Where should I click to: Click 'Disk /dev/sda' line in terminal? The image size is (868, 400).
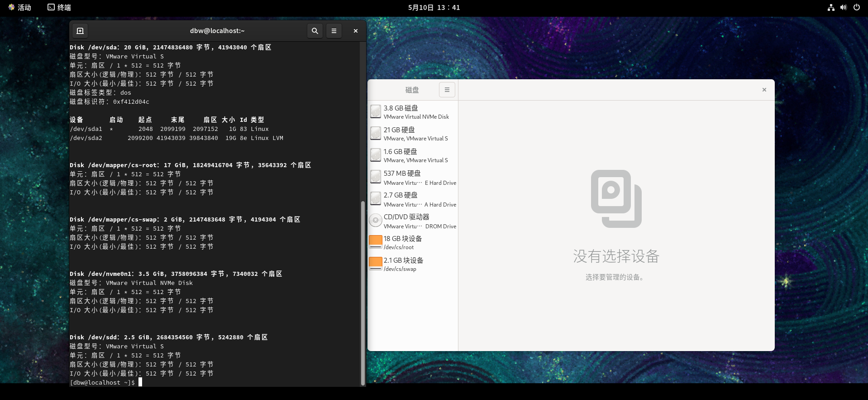[x=170, y=48]
